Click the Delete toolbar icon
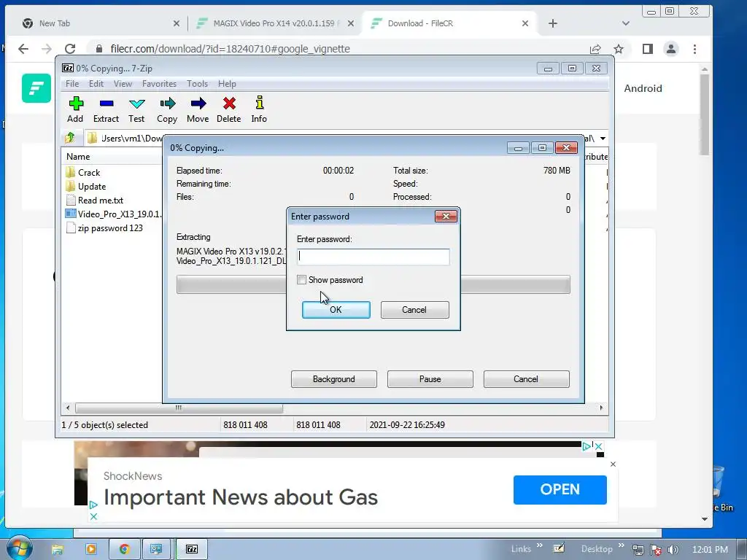 click(x=228, y=109)
